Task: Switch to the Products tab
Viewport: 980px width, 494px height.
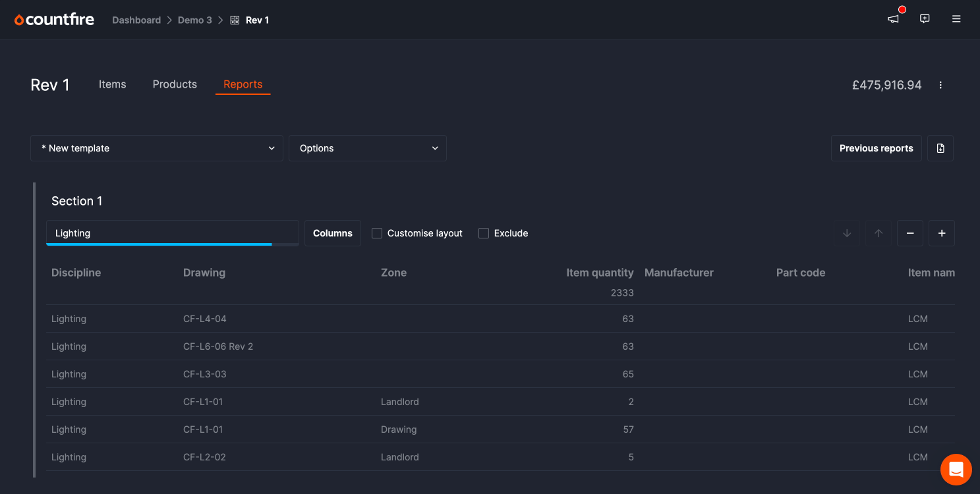Action: pyautogui.click(x=175, y=84)
